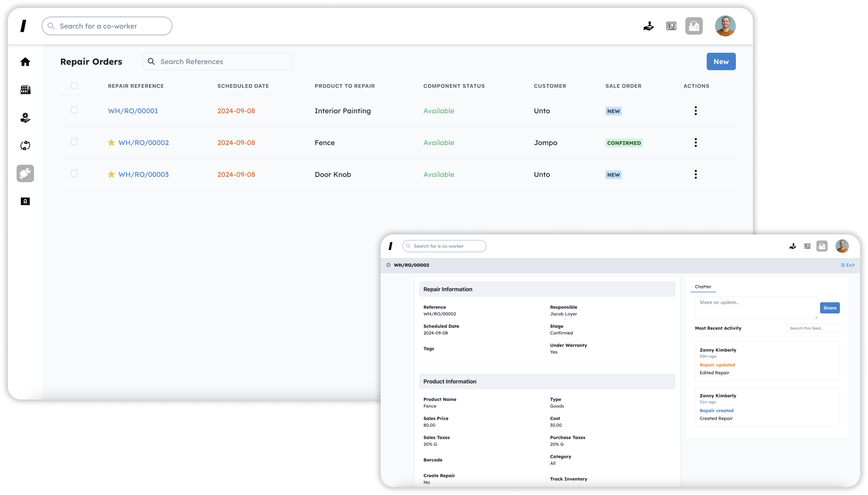Screen dimensions: 868x495
Task: Open the WH/RO/00001 repair reference link
Action: pyautogui.click(x=133, y=111)
